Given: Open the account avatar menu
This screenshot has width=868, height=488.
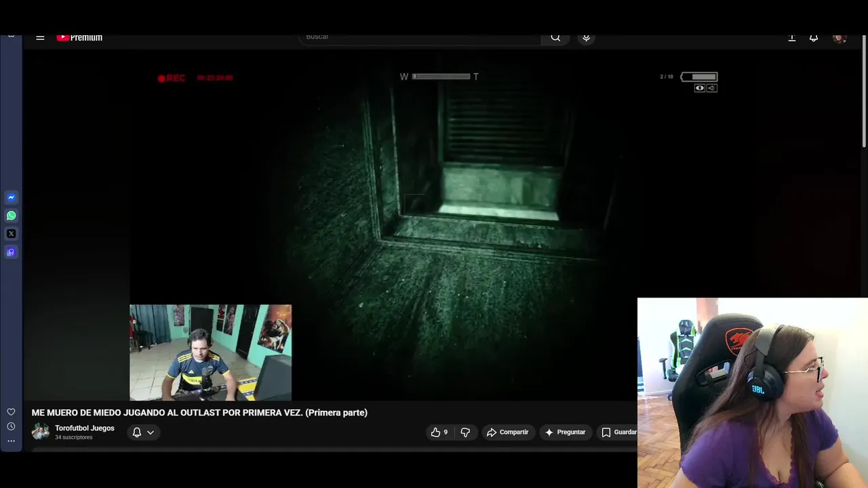Looking at the screenshot, I should point(840,38).
